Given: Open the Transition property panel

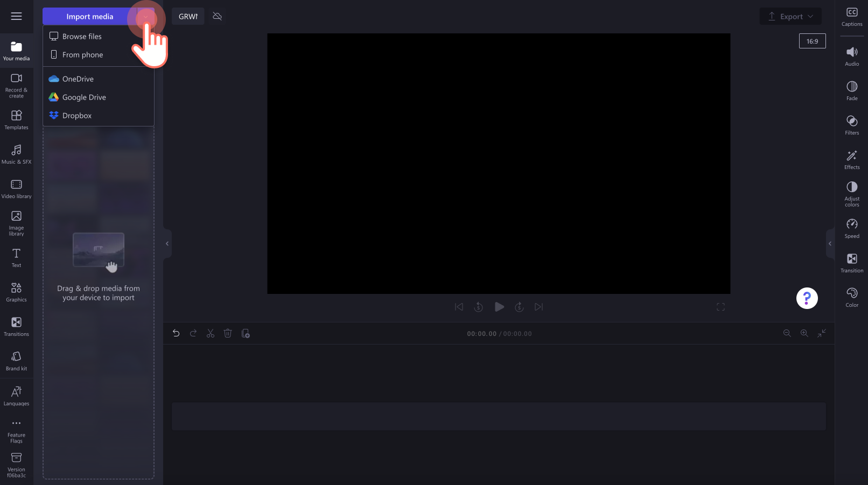Looking at the screenshot, I should (852, 263).
